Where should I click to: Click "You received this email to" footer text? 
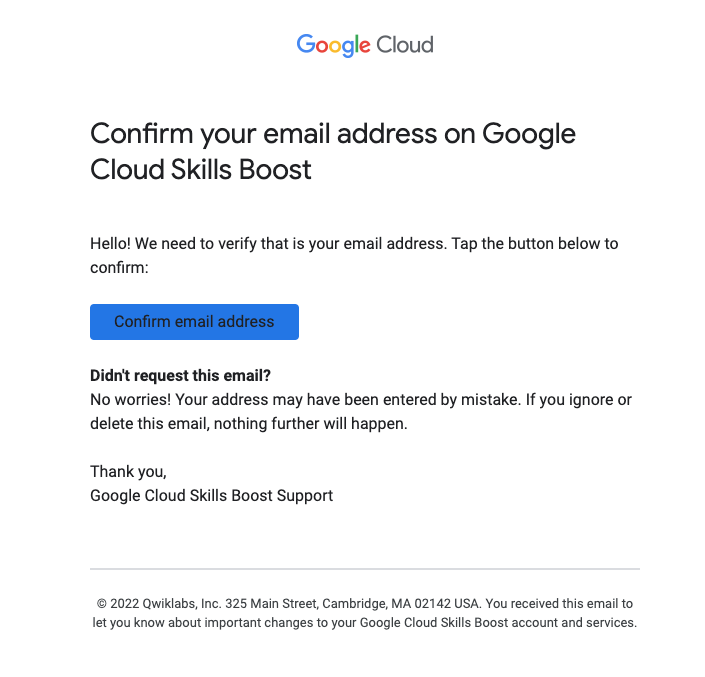559,604
